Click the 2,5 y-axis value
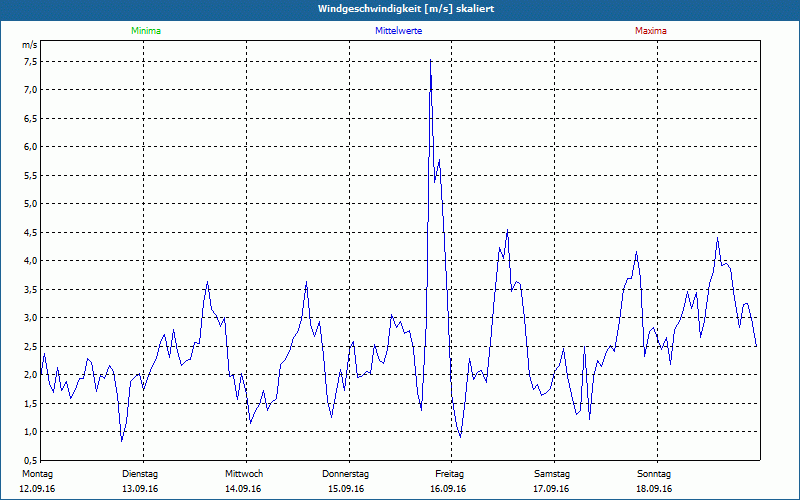800x500 pixels. click(31, 346)
